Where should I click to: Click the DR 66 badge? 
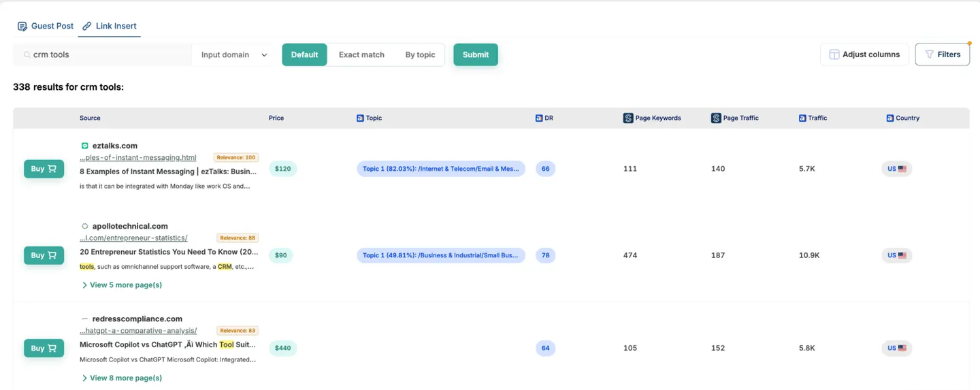(546, 169)
